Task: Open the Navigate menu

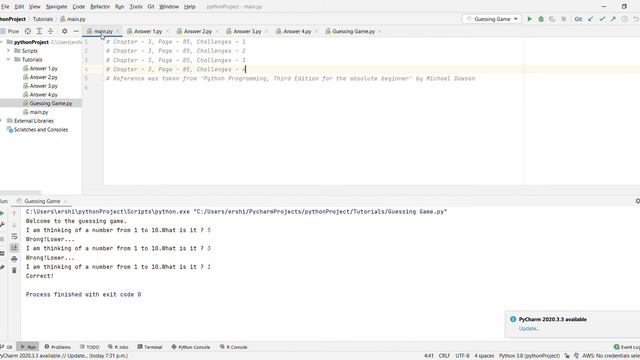Action: (56, 7)
